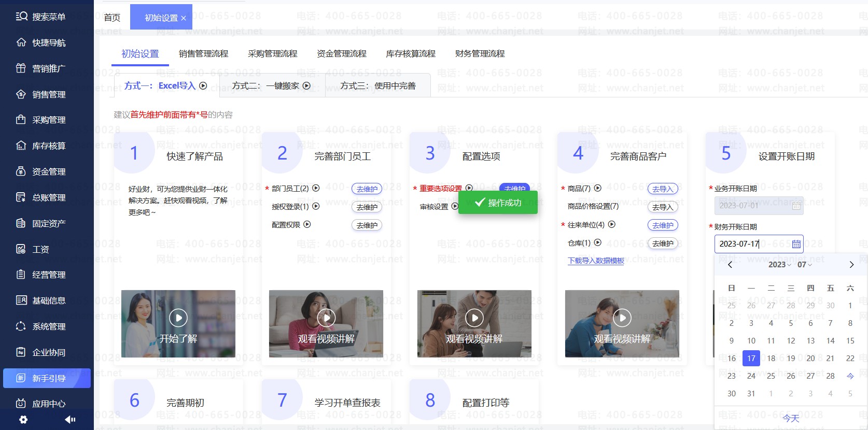Open 总账管理 in the sidebar menu
This screenshot has height=430, width=868.
(x=49, y=197)
